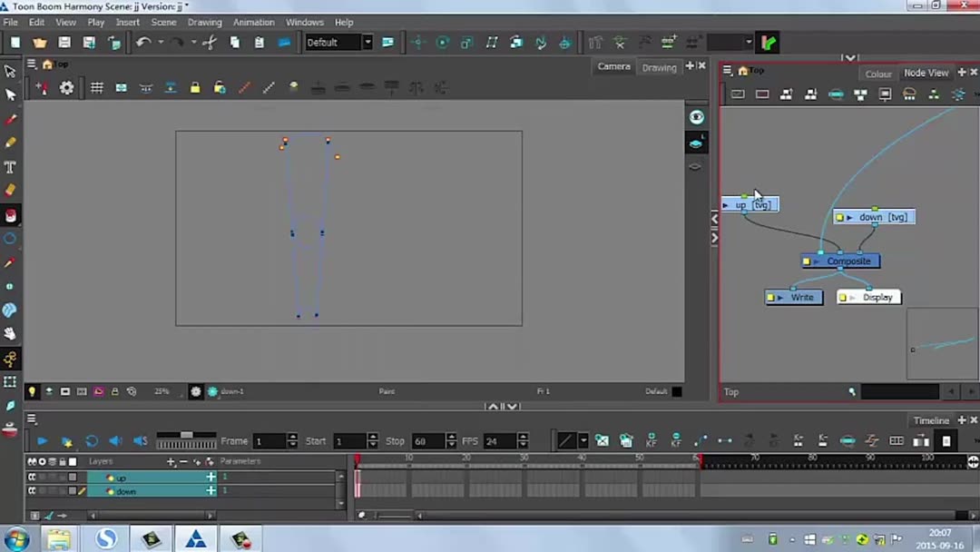Select the Hand pan tool
Image resolution: width=980 pixels, height=552 pixels.
tap(11, 333)
